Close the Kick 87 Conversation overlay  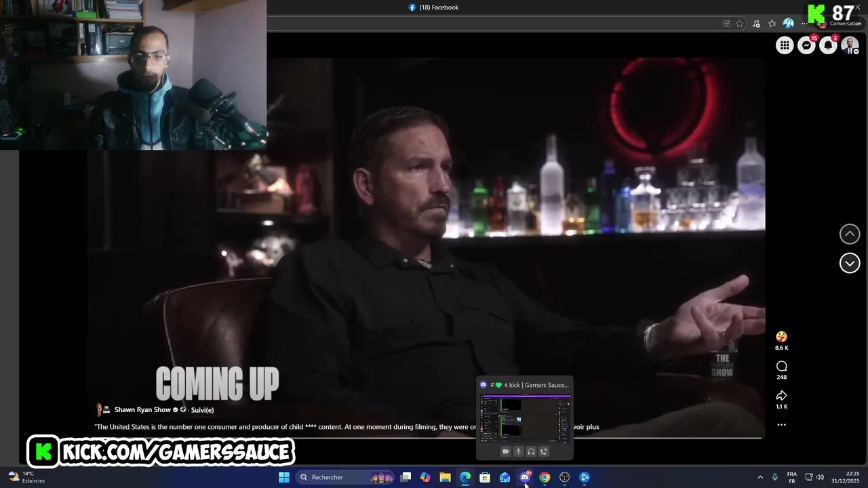click(x=858, y=7)
